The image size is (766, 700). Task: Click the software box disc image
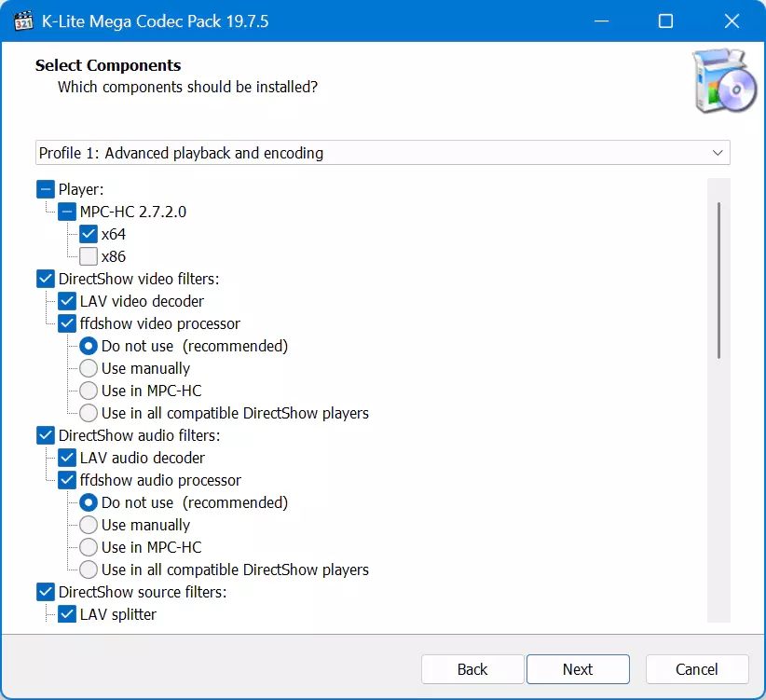pos(724,80)
